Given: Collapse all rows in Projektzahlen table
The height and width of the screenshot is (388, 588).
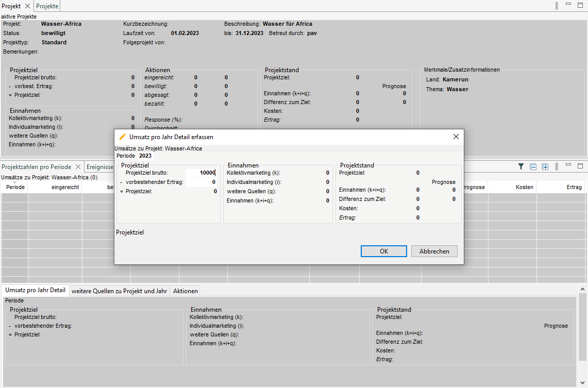Looking at the screenshot, I should coord(533,166).
